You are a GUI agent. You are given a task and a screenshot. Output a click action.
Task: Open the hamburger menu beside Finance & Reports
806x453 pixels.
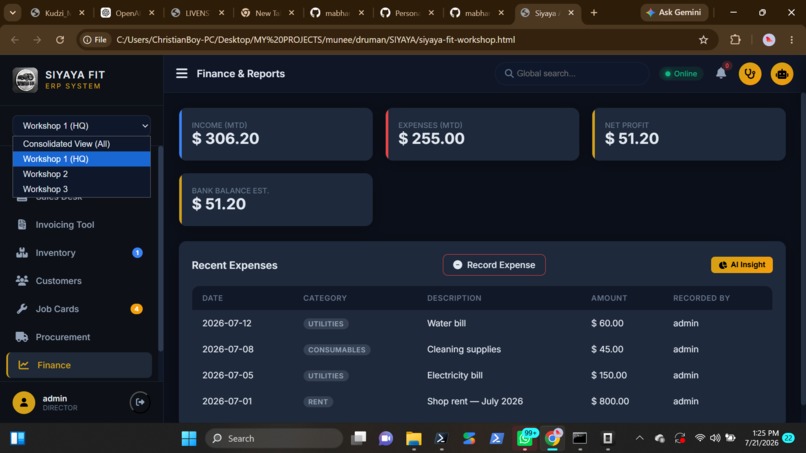[x=181, y=74]
